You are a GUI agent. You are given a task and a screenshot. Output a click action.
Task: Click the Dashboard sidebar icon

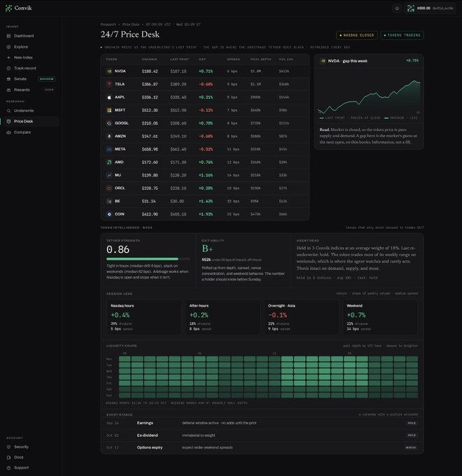8,36
